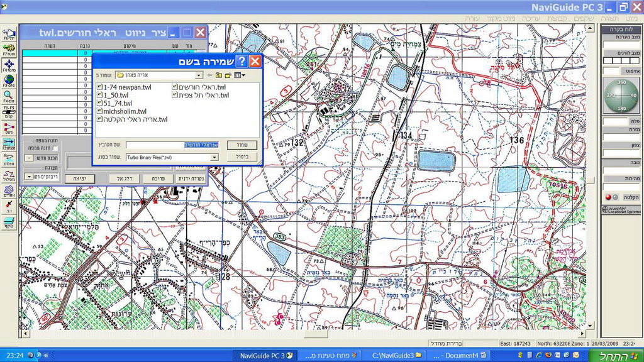Click the נ.צ. coordinate point tool

click(9, 206)
